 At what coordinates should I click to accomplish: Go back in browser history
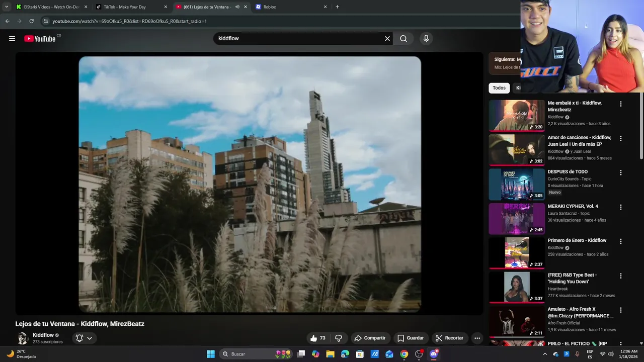tap(7, 21)
